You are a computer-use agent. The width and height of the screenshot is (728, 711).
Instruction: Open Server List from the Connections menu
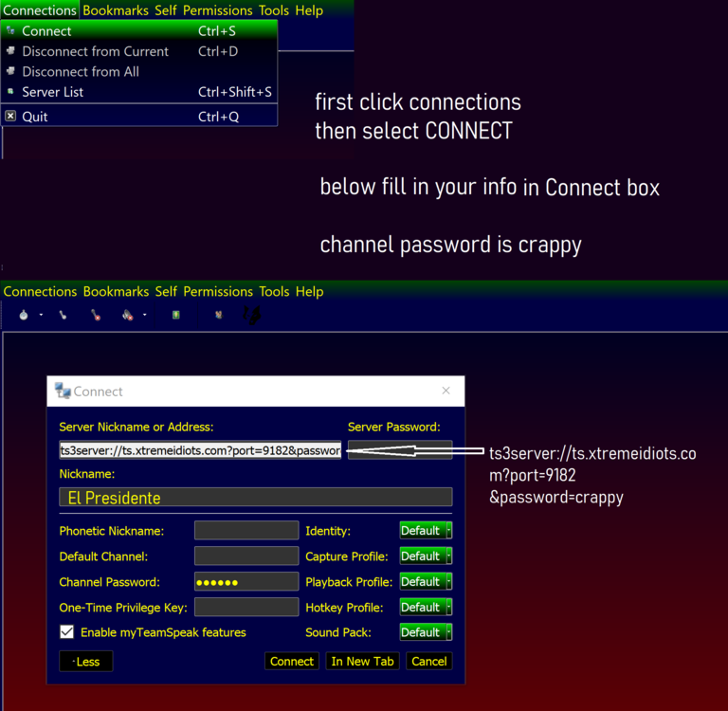pos(139,92)
